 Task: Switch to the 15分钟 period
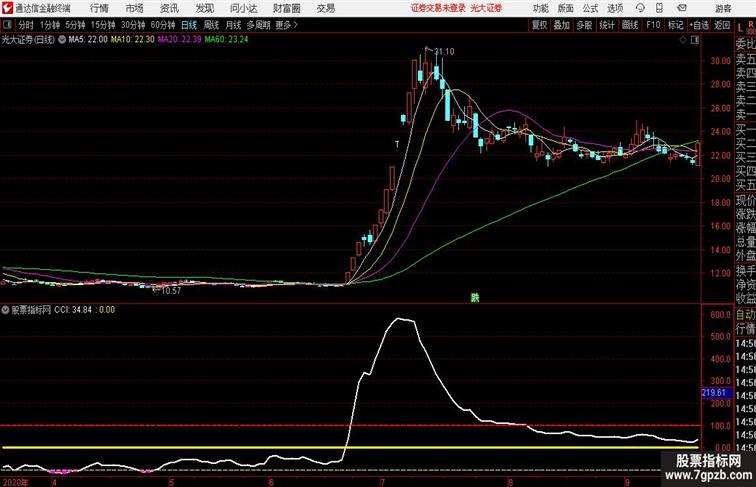point(103,25)
